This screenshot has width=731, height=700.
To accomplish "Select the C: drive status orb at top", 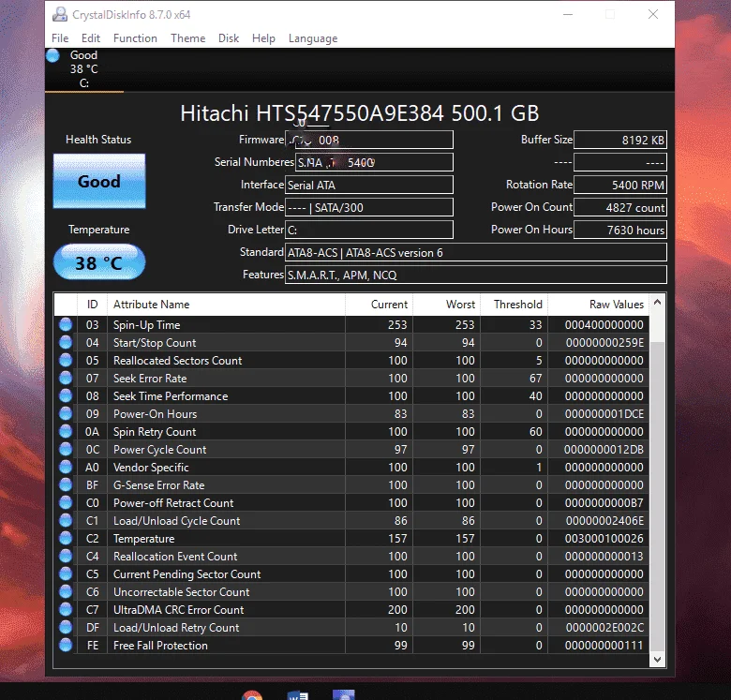I will (53, 55).
